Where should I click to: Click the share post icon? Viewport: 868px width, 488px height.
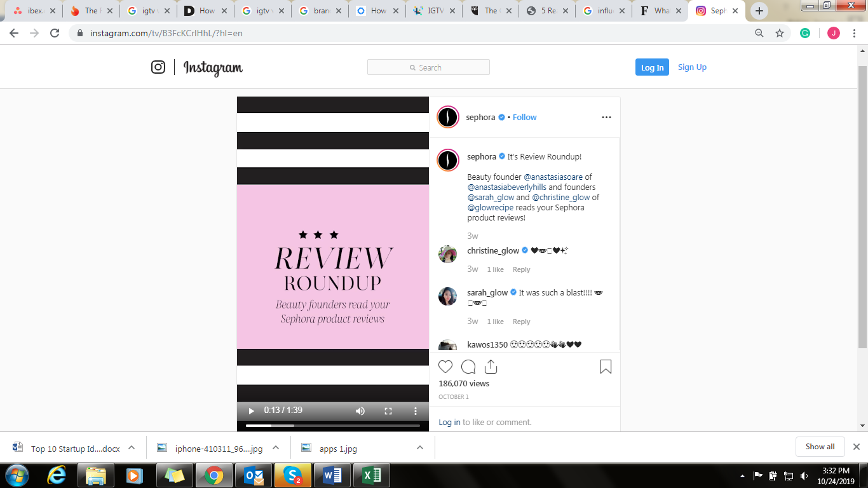491,367
